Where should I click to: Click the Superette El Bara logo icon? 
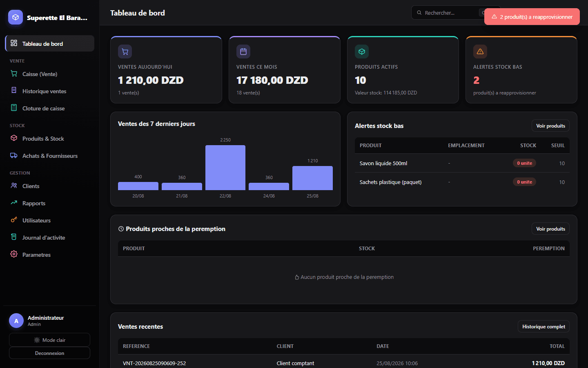point(16,17)
